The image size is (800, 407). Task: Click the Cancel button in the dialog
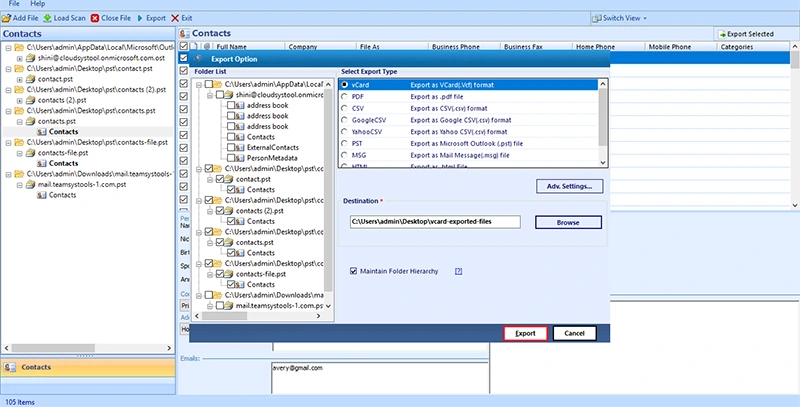pos(574,334)
